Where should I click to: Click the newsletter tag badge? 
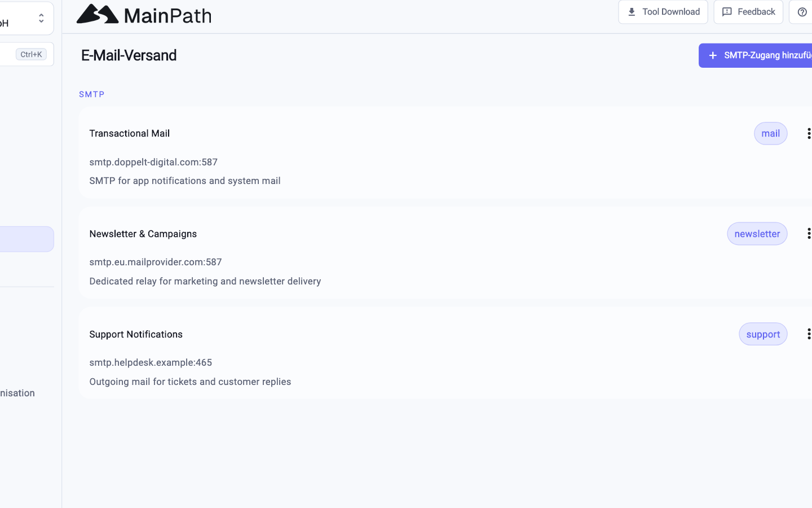[757, 234]
